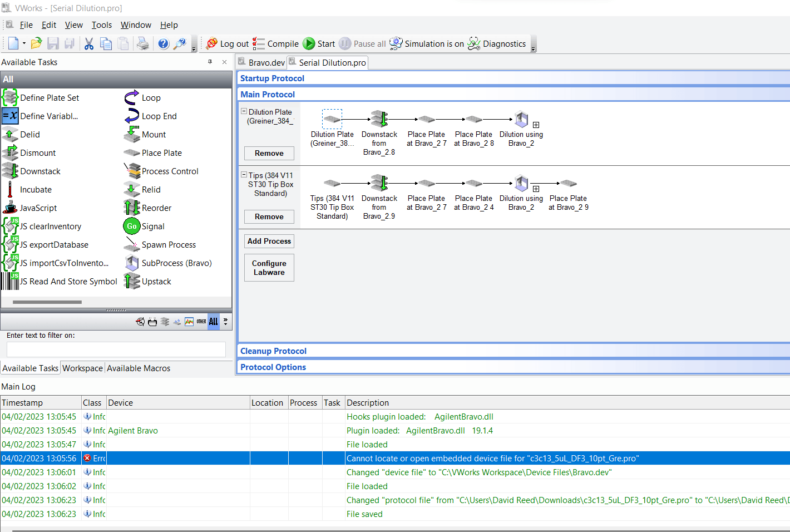Collapse the Dilution Plate process
This screenshot has height=532, width=790.
pos(244,111)
